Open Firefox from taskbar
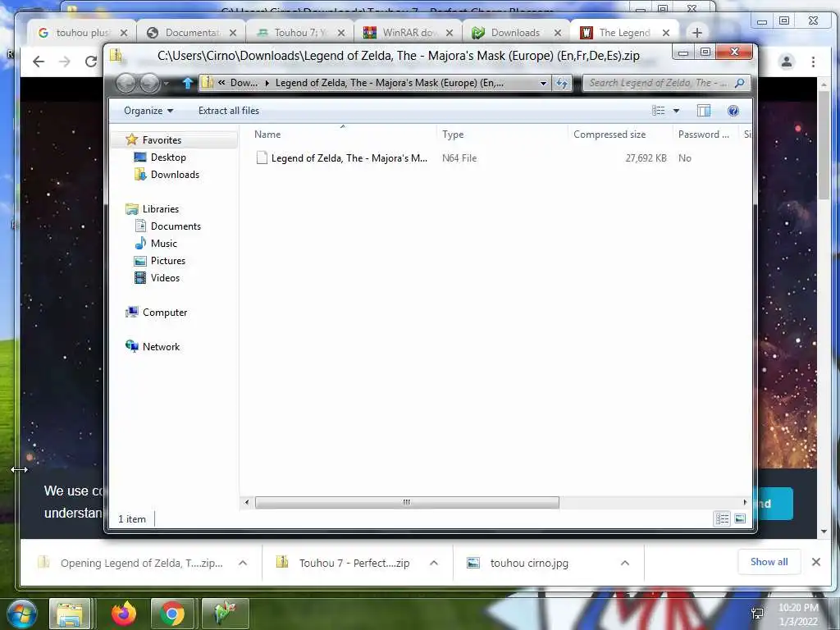 point(123,614)
